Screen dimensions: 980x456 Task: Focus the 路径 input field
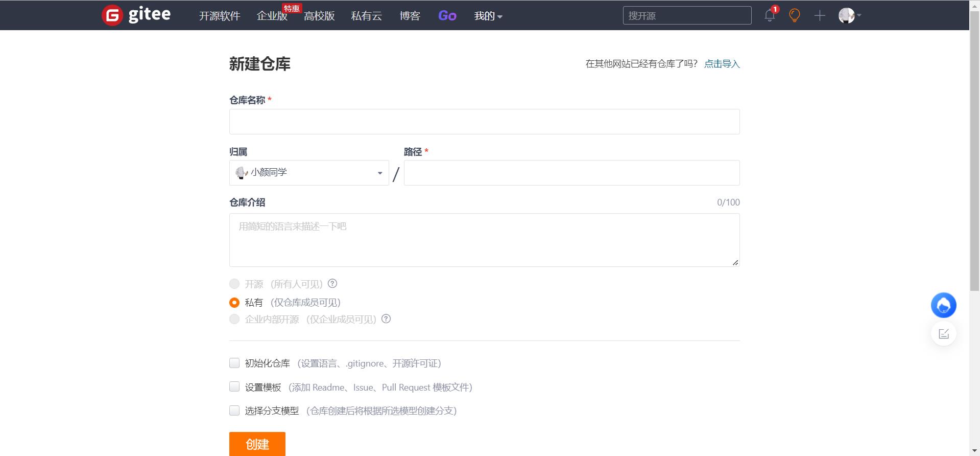pos(571,173)
